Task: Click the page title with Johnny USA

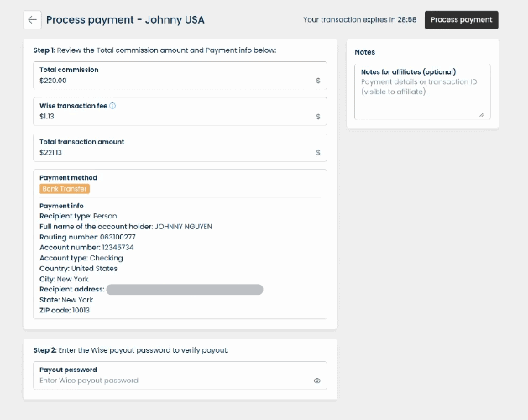Action: point(125,19)
